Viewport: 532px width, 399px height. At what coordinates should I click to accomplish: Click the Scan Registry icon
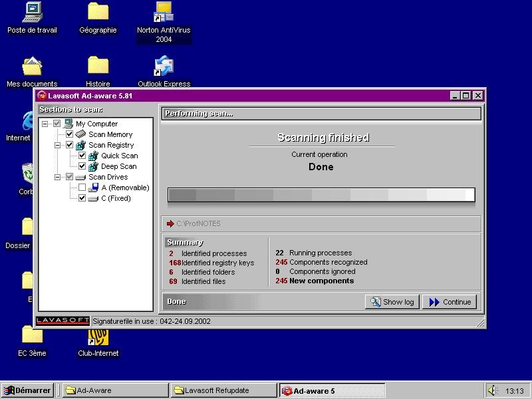pyautogui.click(x=80, y=145)
